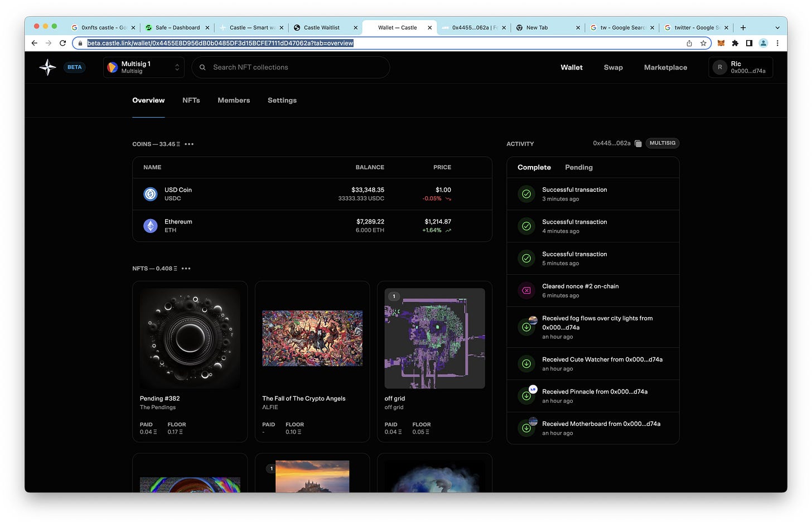Click the browser Back arrow
Image resolution: width=812 pixels, height=525 pixels.
34,43
